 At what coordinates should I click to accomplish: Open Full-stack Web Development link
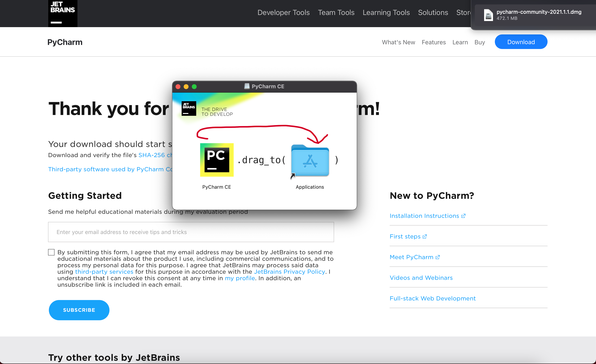pyautogui.click(x=432, y=298)
